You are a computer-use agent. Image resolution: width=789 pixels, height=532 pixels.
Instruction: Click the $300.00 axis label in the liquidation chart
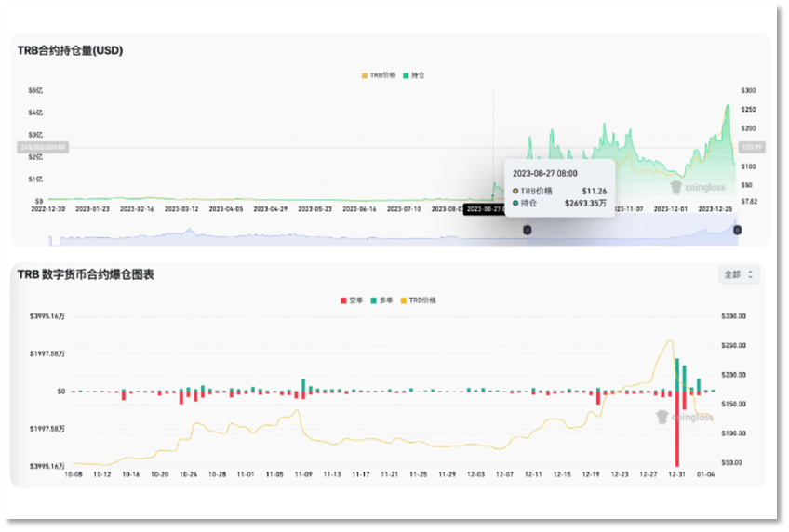click(733, 316)
